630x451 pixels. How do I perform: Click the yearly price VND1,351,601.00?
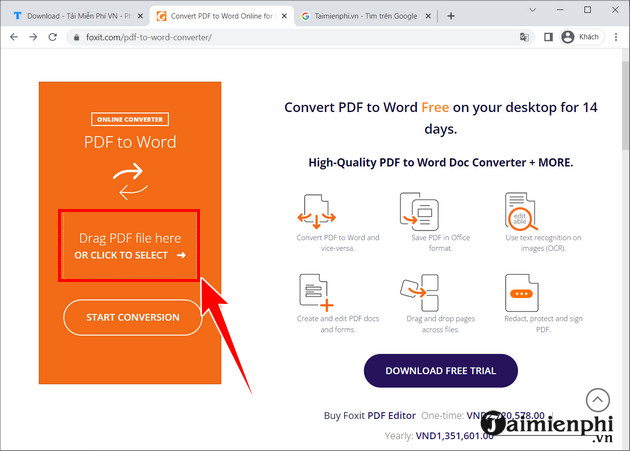coord(454,436)
